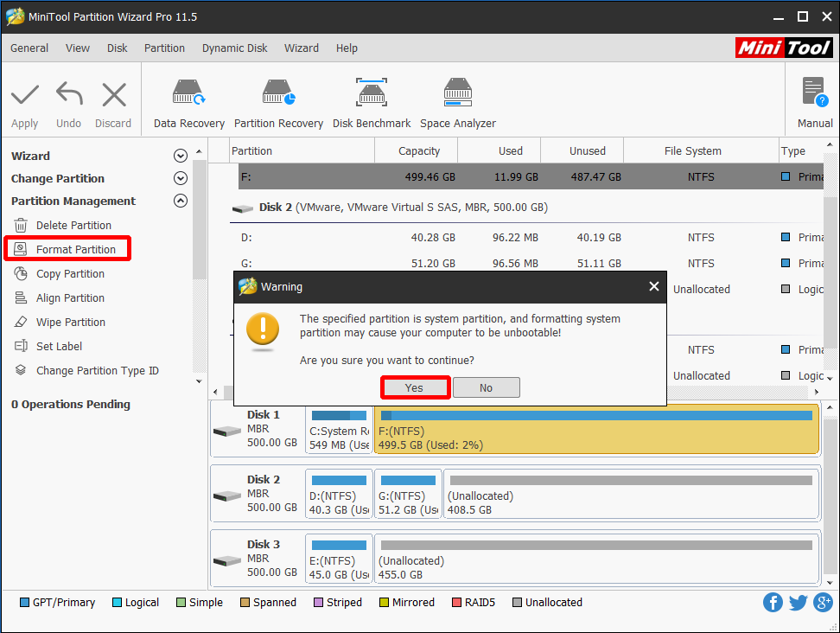
Task: Select the D: partition row
Action: tap(531, 238)
